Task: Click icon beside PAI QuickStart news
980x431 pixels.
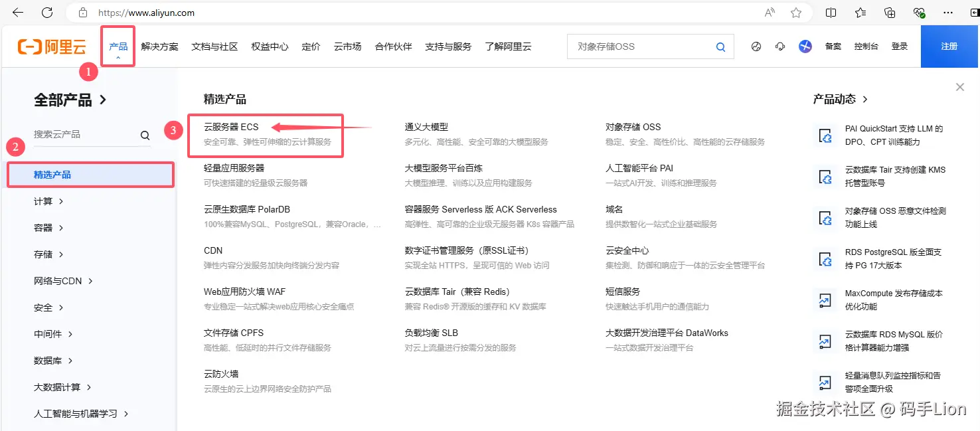Action: [825, 135]
